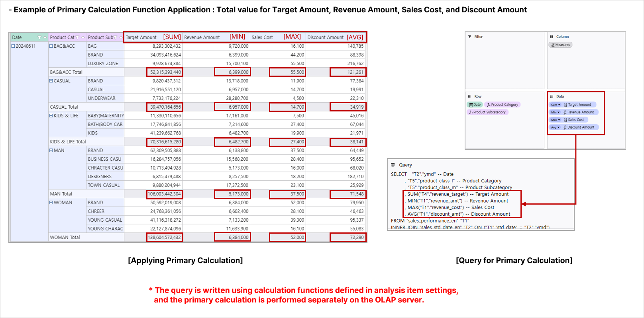The width and height of the screenshot is (644, 318).
Task: Click the Sales Cost column header
Action: 277,37
